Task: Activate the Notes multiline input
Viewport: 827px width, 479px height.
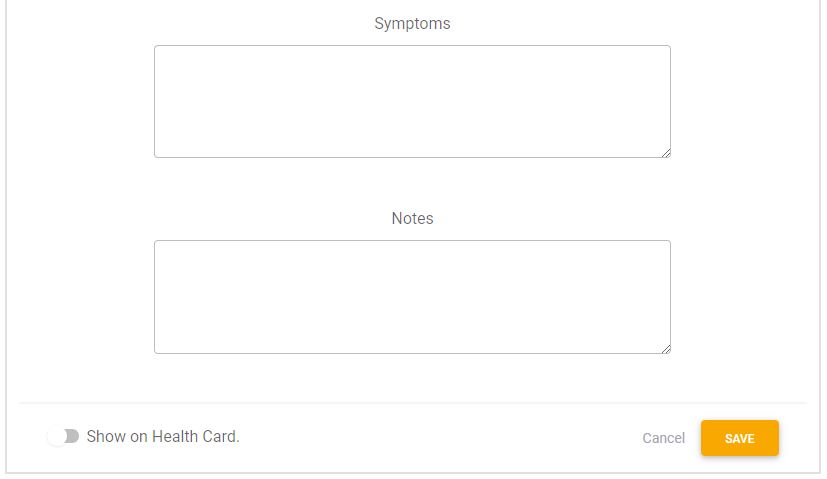Action: click(x=412, y=296)
